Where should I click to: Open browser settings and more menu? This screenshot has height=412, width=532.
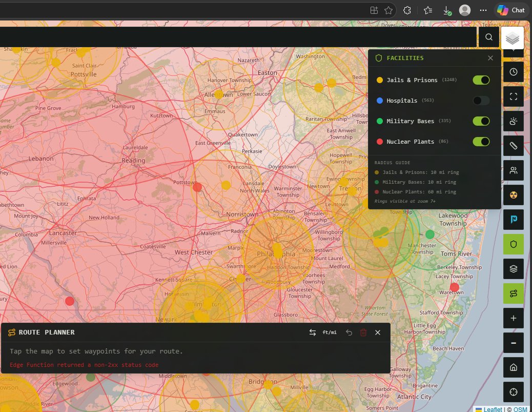tap(483, 11)
